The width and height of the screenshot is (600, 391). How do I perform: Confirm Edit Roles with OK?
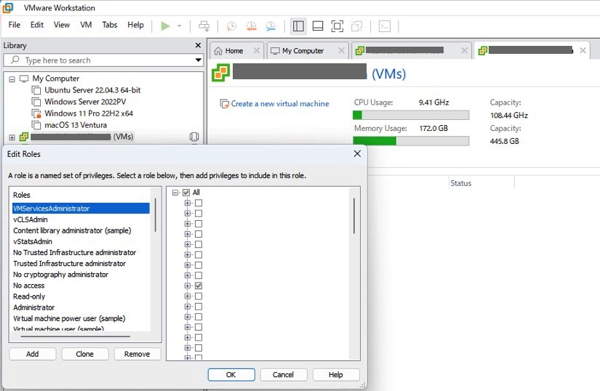coord(231,375)
